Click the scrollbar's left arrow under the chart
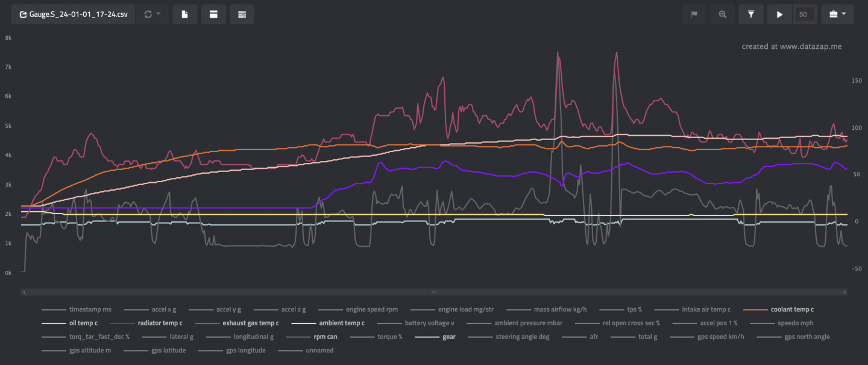Screen dimensions: 868x365 [x=23, y=292]
